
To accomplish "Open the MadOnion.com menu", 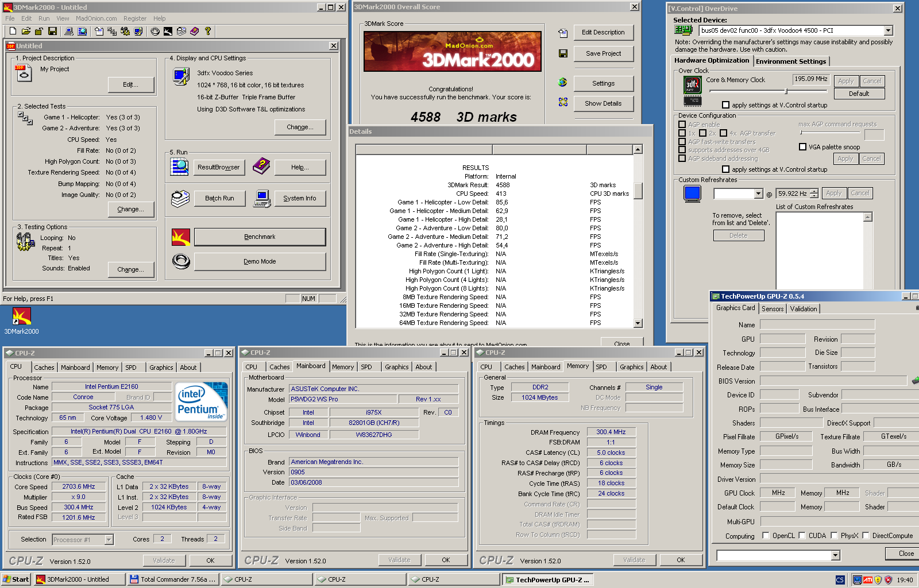I will click(96, 18).
